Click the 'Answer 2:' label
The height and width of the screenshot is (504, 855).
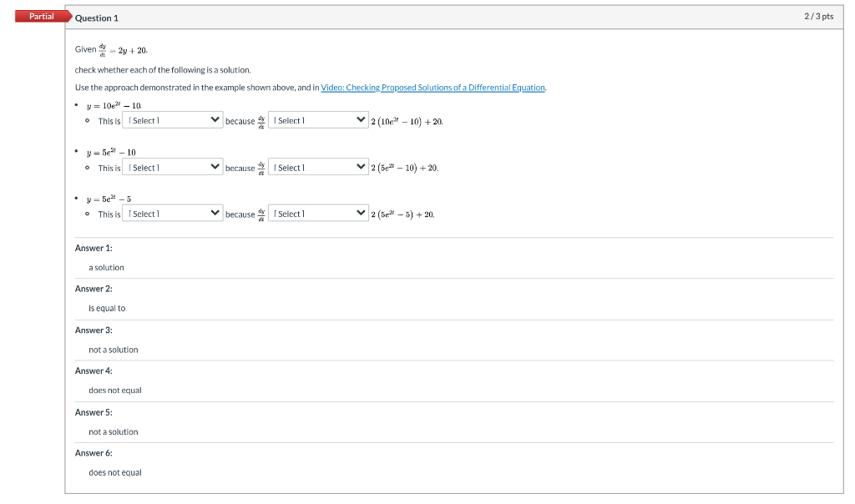click(x=94, y=289)
